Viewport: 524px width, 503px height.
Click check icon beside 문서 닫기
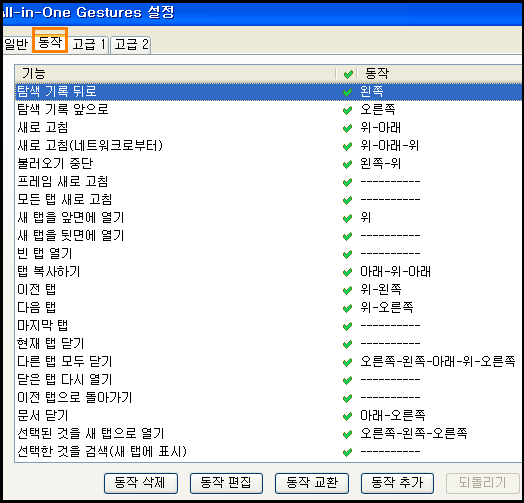pos(347,416)
